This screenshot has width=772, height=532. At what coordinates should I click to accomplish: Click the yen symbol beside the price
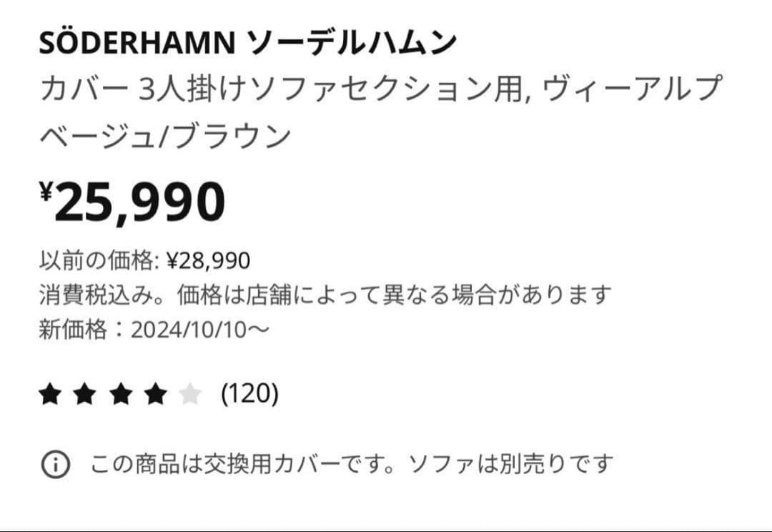[x=46, y=192]
